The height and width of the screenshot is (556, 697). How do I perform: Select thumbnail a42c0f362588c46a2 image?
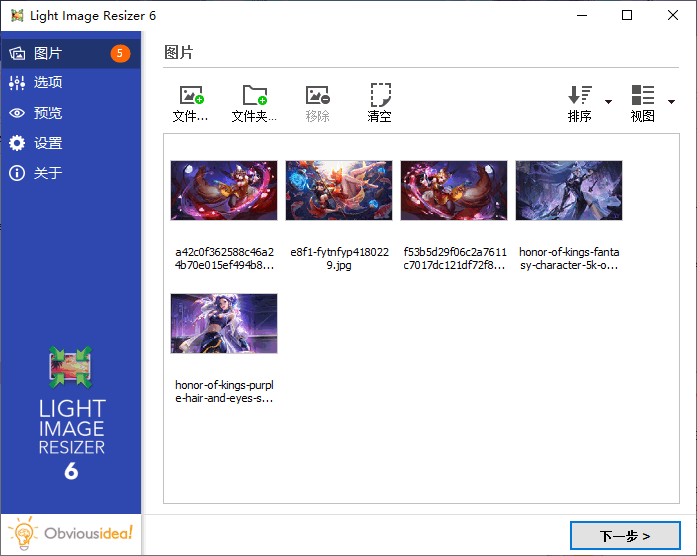click(224, 191)
